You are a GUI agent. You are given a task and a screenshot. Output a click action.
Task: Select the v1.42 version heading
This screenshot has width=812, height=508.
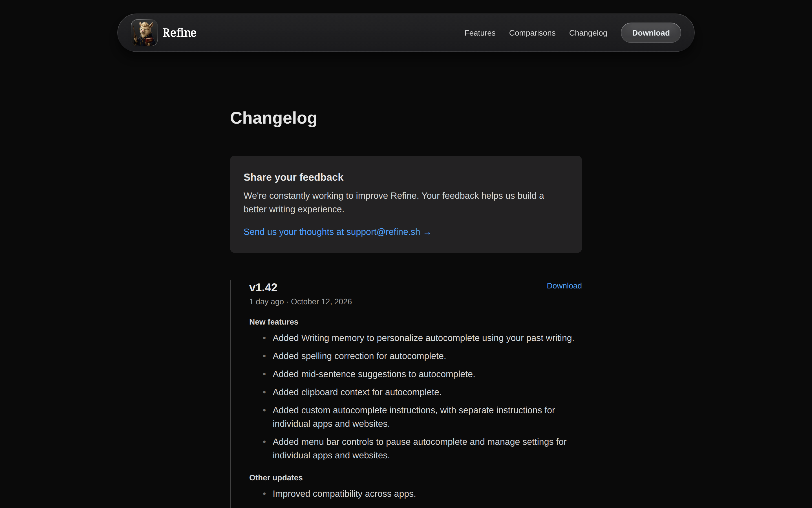263,287
